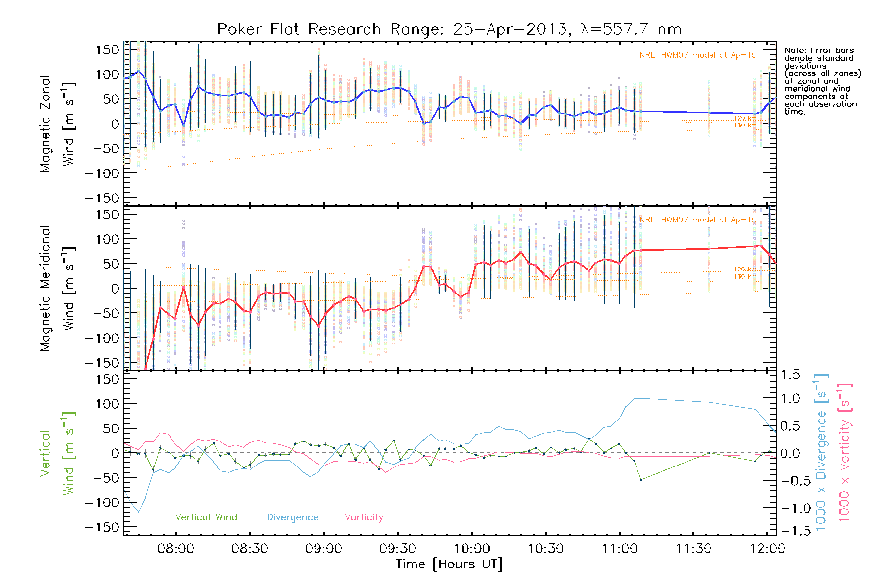The image size is (882, 588).
Task: Click the error bars note text
Action: (822, 81)
